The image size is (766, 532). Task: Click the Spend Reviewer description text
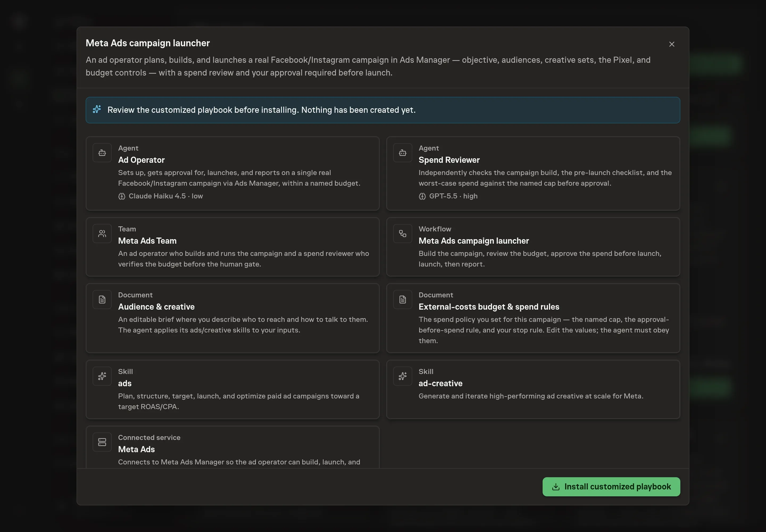[545, 178]
